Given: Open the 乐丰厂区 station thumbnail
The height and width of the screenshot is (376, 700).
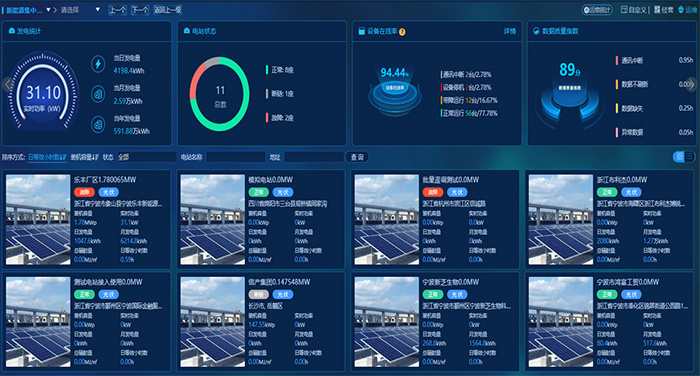Looking at the screenshot, I should [38, 220].
